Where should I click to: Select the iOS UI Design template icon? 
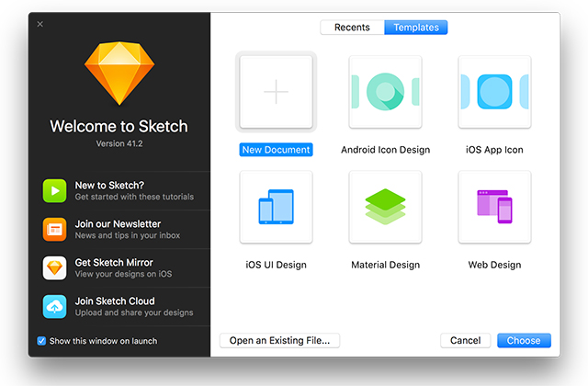pos(276,207)
